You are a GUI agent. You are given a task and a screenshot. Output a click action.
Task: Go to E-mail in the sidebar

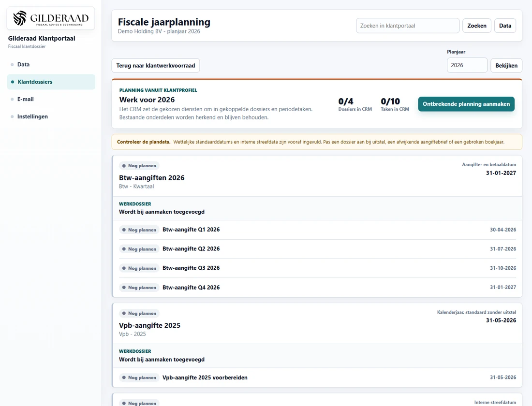(x=26, y=99)
